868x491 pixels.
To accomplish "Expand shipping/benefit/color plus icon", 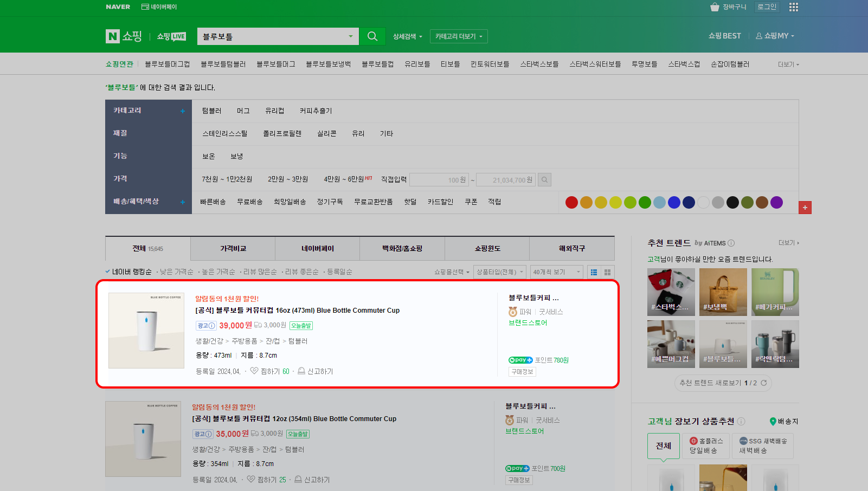I will [183, 202].
